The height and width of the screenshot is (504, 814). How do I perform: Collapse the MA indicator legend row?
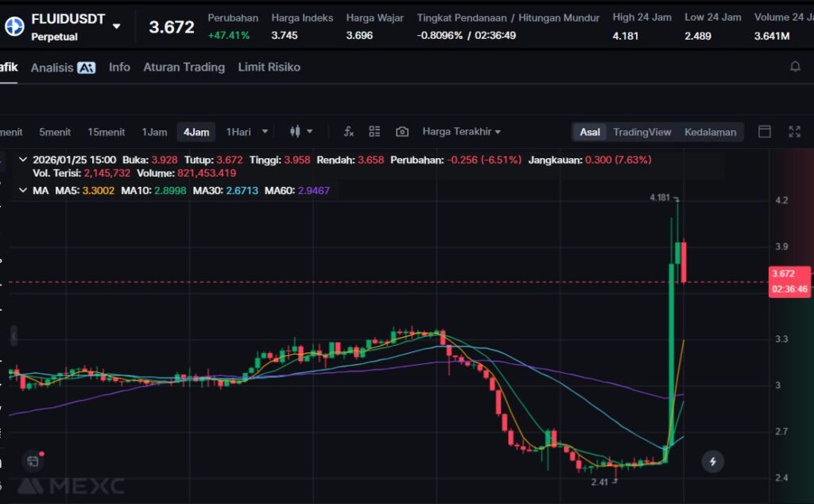coord(22,190)
